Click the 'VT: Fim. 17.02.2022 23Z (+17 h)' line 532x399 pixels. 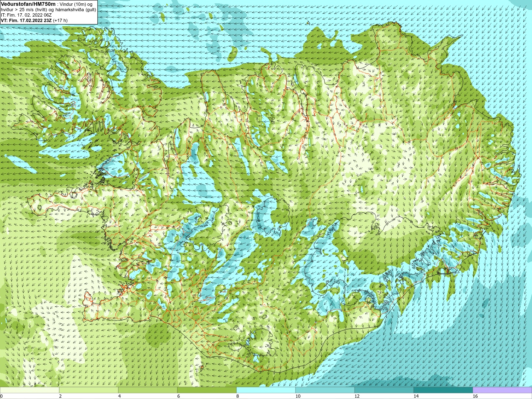click(34, 20)
